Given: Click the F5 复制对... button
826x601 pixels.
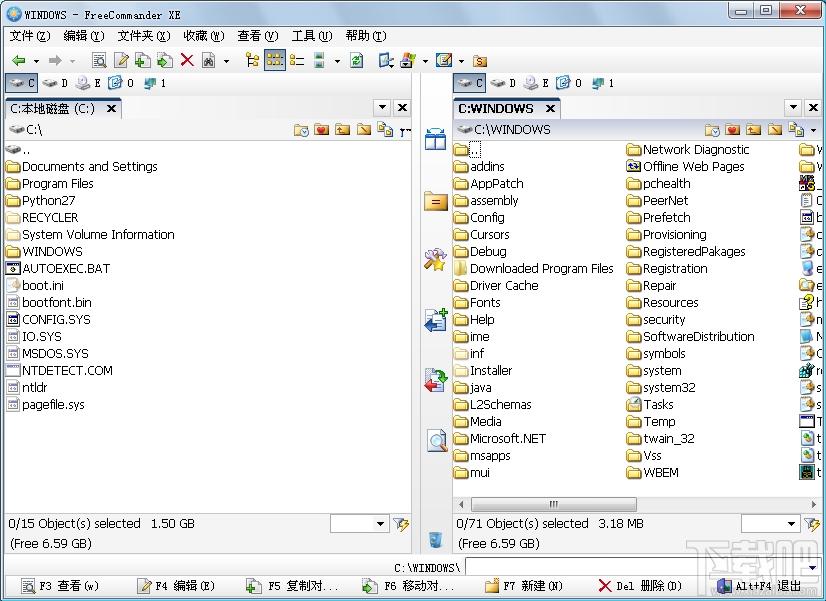Looking at the screenshot, I should pyautogui.click(x=292, y=586).
